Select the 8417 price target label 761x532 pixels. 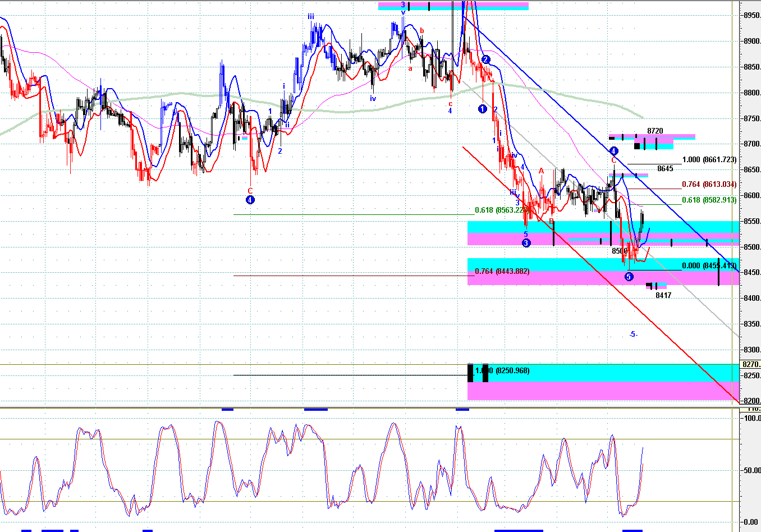tap(663, 295)
